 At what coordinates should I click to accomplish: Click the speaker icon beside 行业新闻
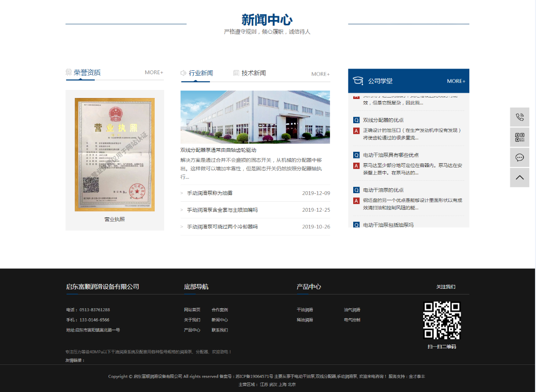pyautogui.click(x=183, y=73)
